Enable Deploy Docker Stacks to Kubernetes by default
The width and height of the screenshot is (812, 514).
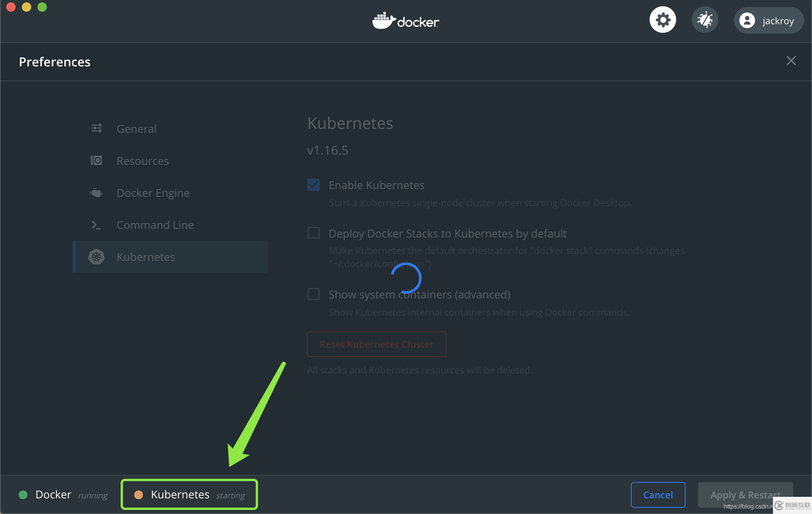tap(313, 233)
